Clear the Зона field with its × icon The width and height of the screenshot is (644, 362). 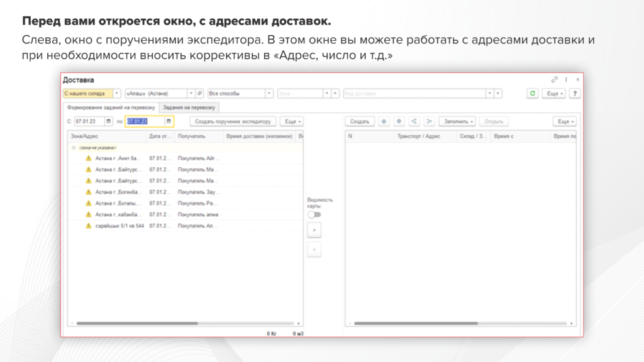[335, 94]
